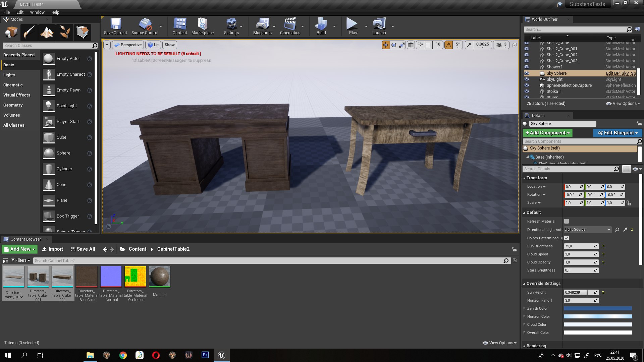Open Blueprints toolbar icon

(262, 26)
